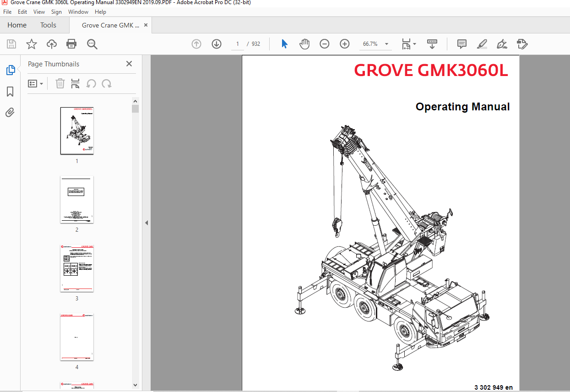Click the insert pages icon in thumbnails
570x392 pixels.
pos(75,83)
